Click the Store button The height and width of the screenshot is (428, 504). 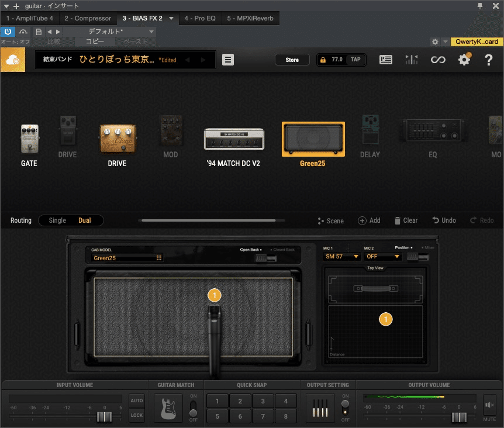[292, 60]
